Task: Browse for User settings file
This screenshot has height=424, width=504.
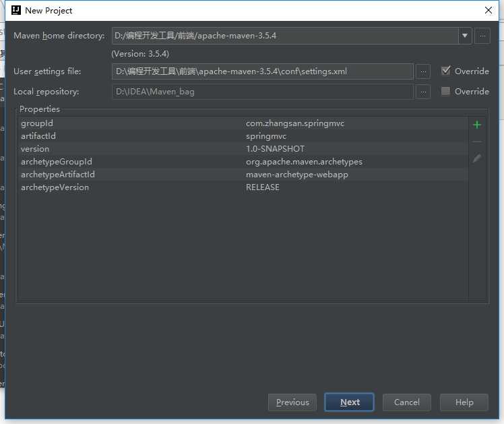Action: [x=423, y=71]
